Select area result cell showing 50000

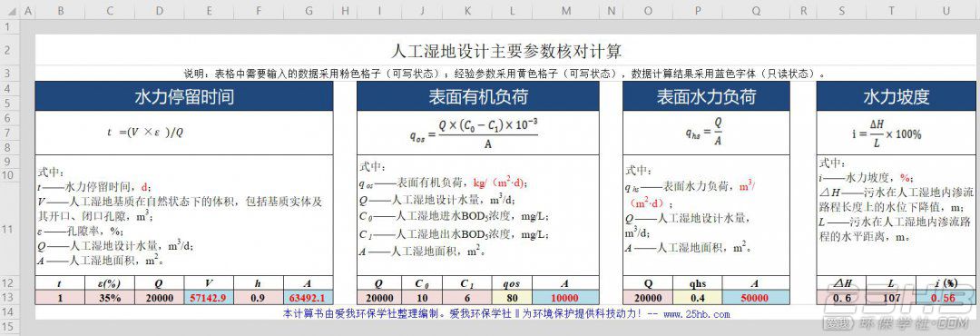[756, 298]
